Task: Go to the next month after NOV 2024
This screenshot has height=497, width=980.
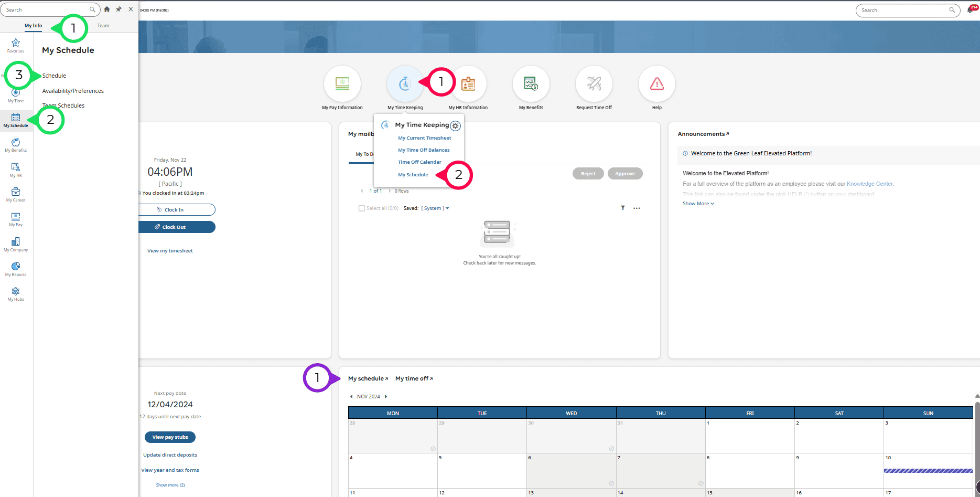Action: pos(386,397)
